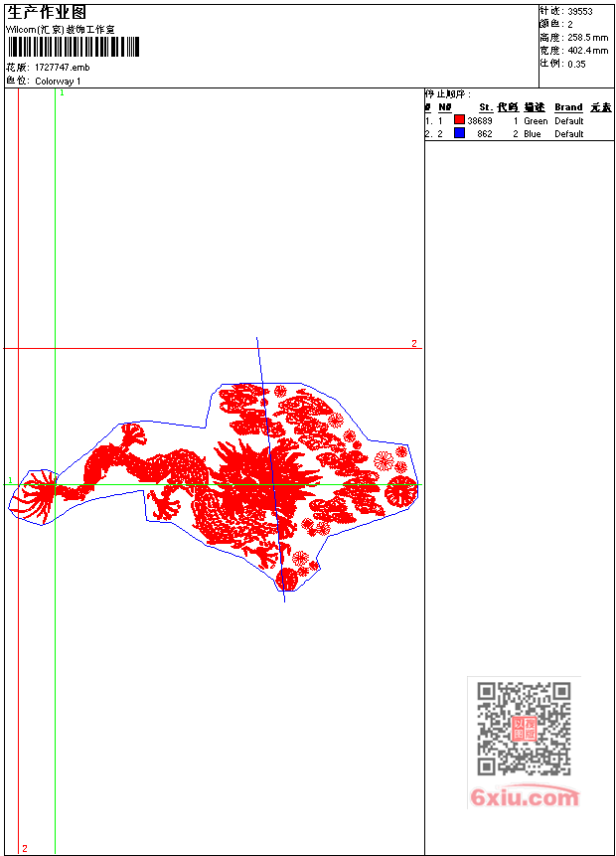Click green marker 1 at top of canvas
This screenshot has width=616, height=856.
pos(62,92)
